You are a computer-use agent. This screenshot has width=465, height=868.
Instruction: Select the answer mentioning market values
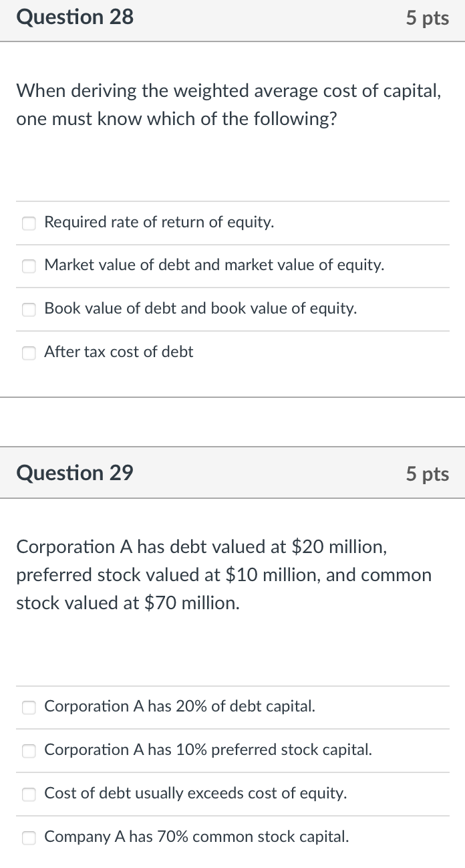[214, 265]
